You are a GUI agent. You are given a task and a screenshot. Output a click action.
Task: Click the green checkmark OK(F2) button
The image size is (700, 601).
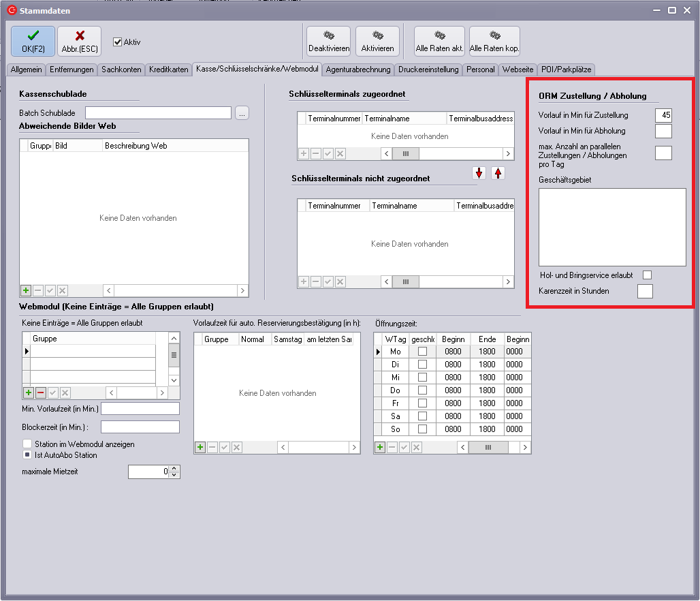point(33,41)
